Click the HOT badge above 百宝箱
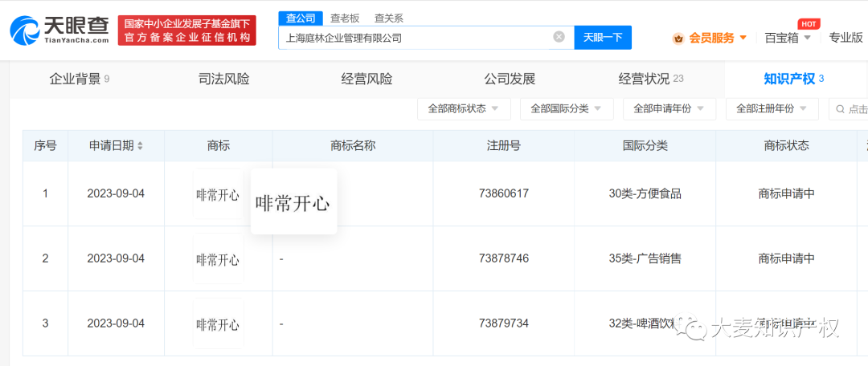 [809, 24]
